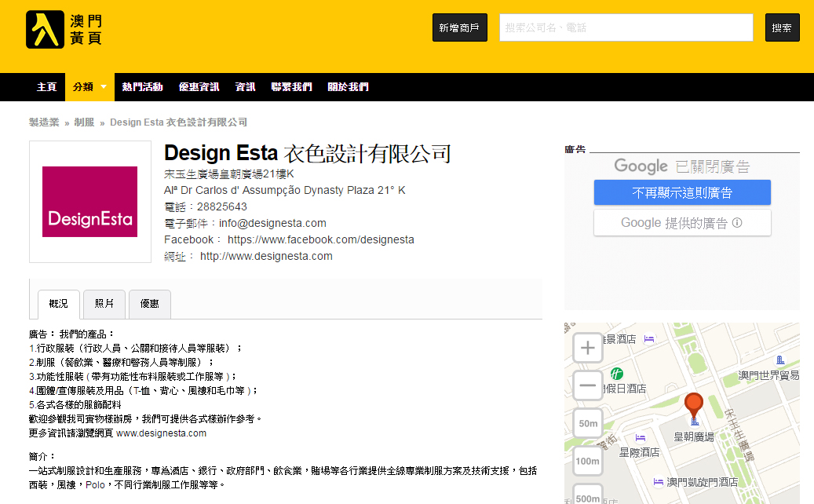
Task: Visit the http://www.designesta.com website link
Action: (266, 257)
